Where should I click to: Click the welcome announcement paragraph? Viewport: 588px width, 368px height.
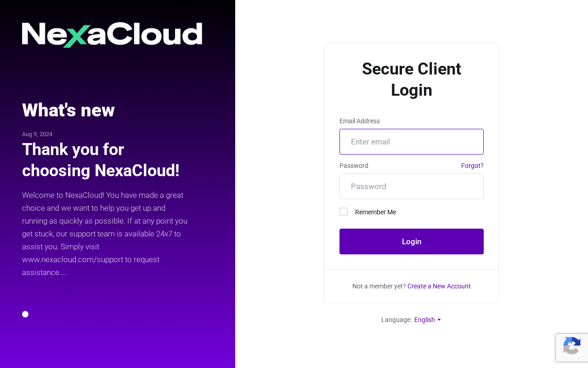pos(105,234)
